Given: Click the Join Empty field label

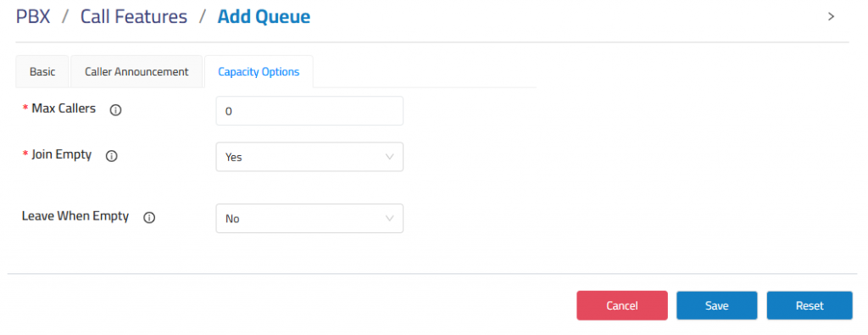Looking at the screenshot, I should coord(61,154).
